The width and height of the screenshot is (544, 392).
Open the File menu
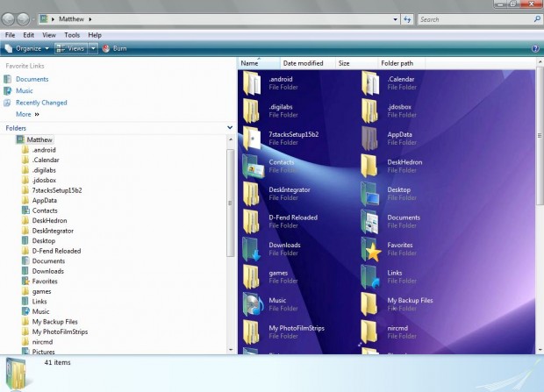pyautogui.click(x=10, y=35)
